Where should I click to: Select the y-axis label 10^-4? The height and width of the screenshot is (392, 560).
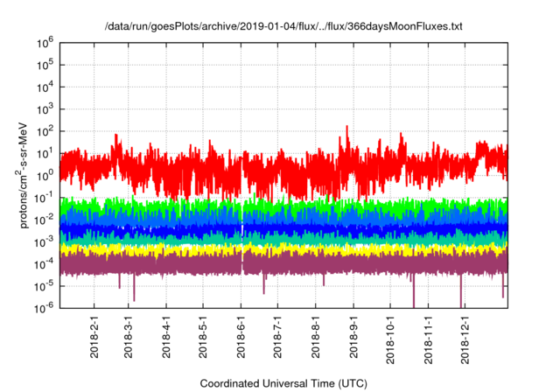click(45, 264)
